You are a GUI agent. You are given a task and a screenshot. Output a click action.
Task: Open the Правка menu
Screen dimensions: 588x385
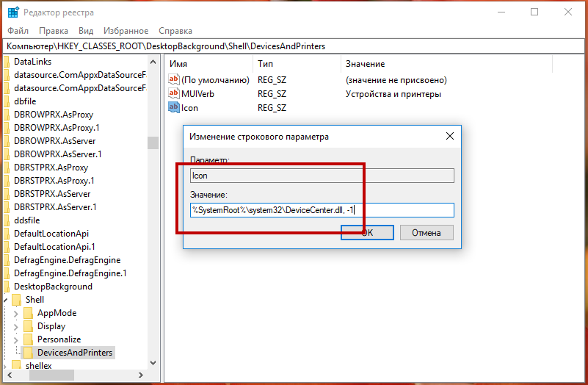(54, 31)
